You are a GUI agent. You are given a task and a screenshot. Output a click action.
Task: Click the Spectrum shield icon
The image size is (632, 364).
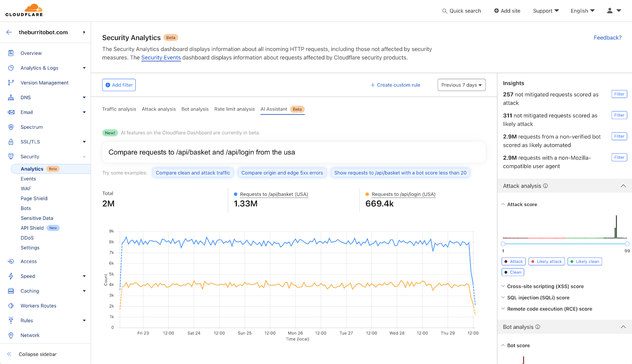point(11,127)
